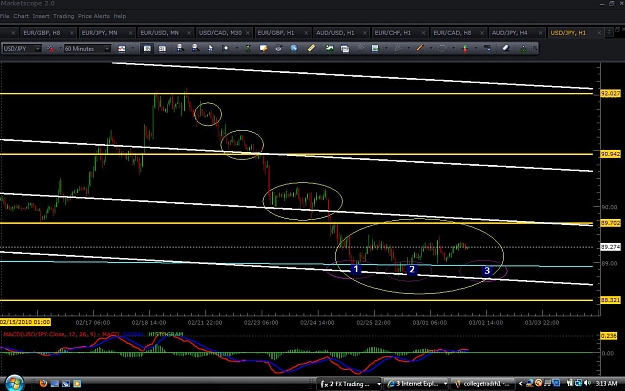The image size is (625, 391).
Task: Select the orange line drawing tool
Action: click(420, 48)
